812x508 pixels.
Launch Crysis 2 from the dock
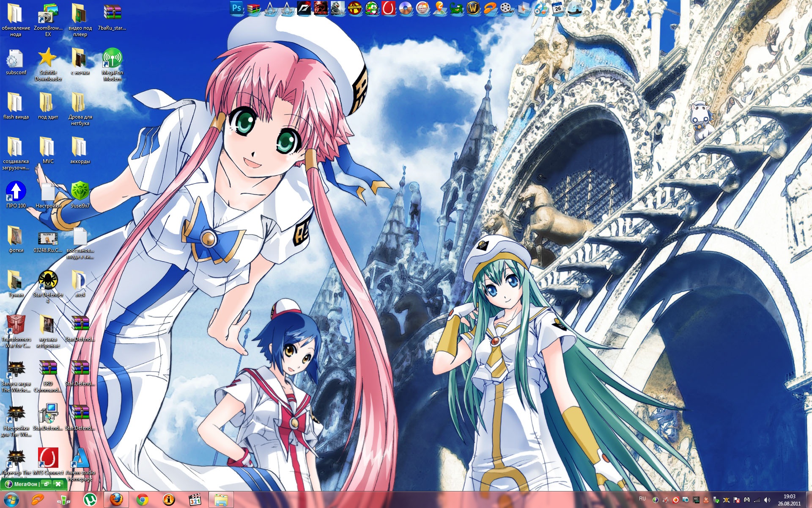coord(337,8)
